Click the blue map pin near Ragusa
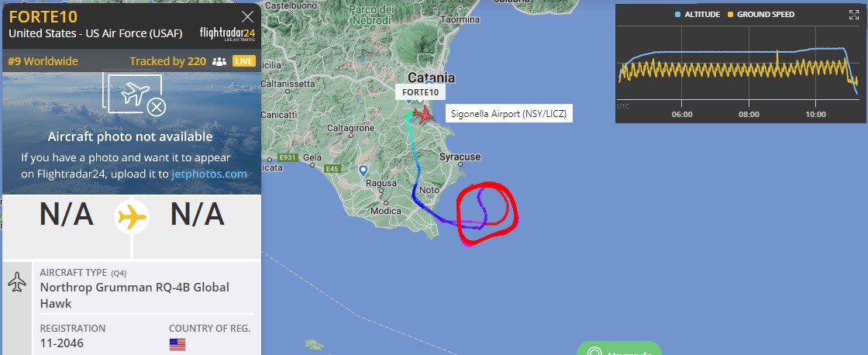This screenshot has width=868, height=355. pyautogui.click(x=363, y=170)
